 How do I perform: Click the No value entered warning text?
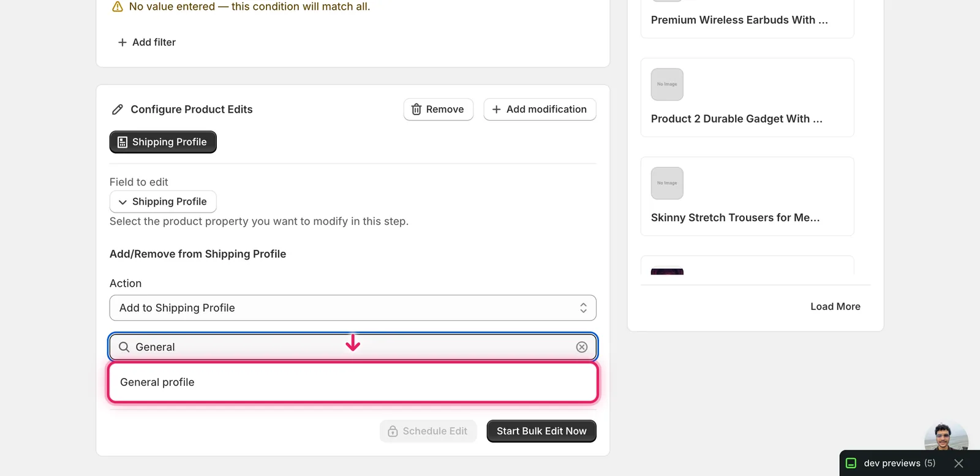click(x=249, y=7)
